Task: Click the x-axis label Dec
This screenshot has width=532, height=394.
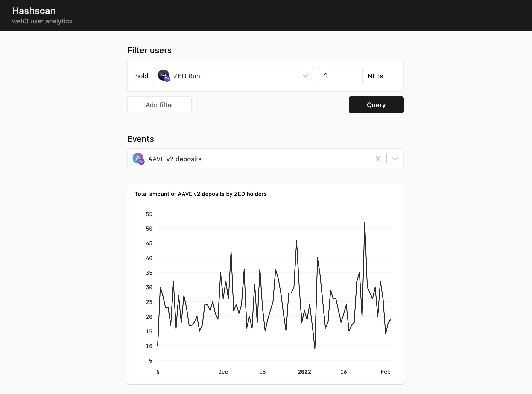Action: coord(223,372)
